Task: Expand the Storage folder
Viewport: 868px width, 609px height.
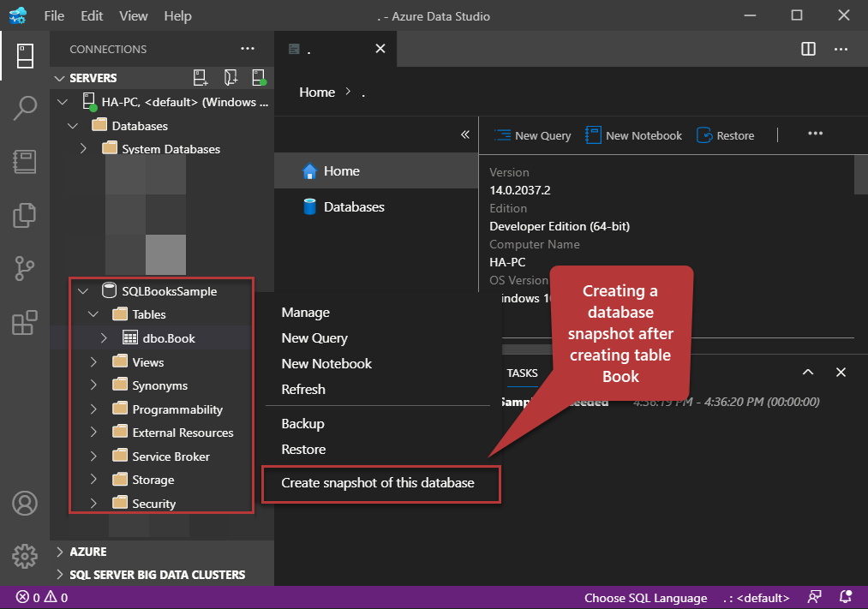Action: 93,479
